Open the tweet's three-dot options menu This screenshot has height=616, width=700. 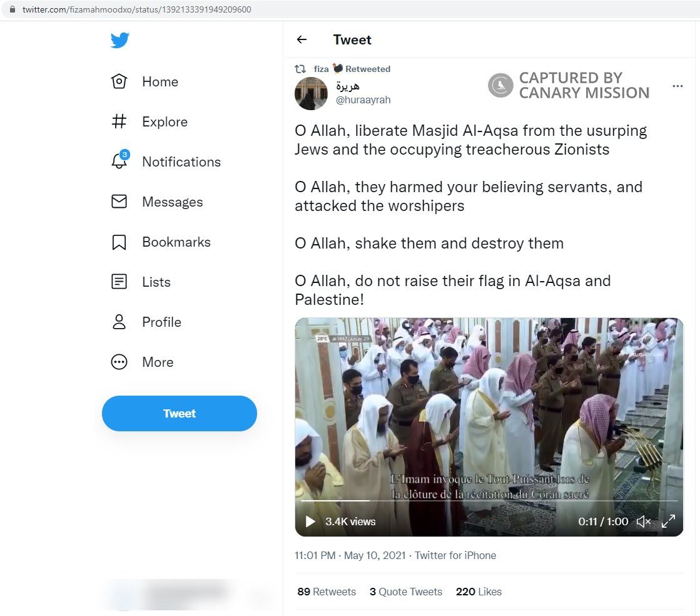(677, 86)
